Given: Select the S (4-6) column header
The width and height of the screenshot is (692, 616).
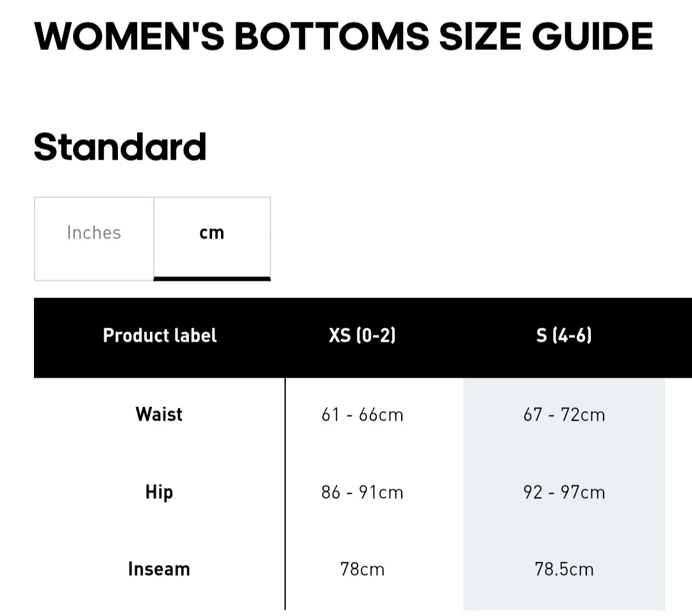Looking at the screenshot, I should [563, 336].
